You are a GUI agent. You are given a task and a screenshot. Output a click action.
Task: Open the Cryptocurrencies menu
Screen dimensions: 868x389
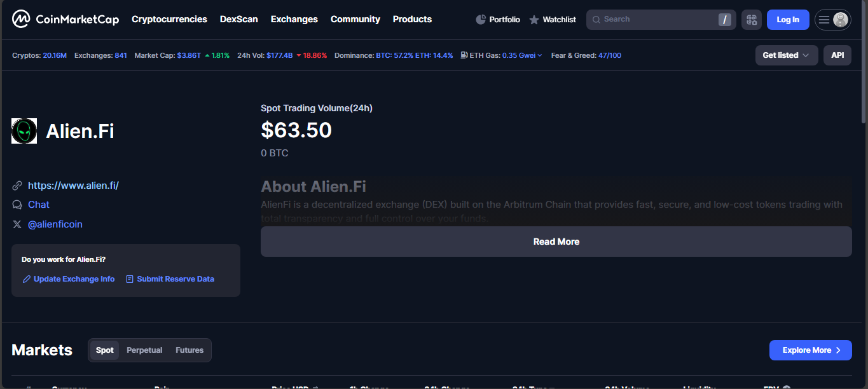[169, 19]
